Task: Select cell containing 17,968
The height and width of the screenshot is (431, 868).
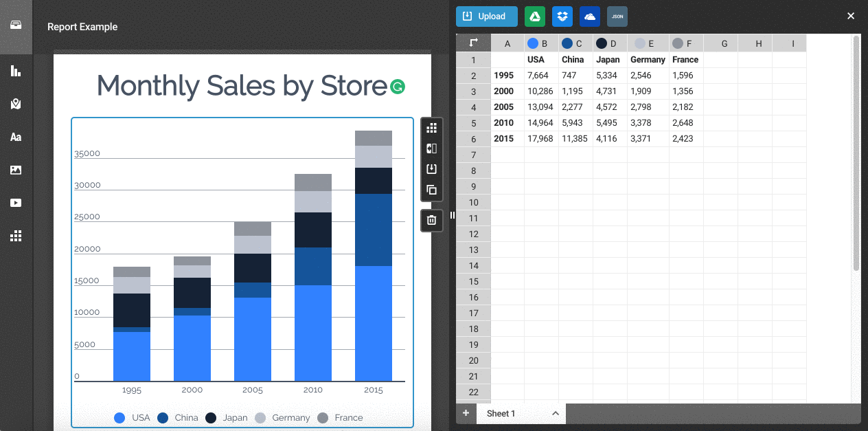Action: 542,139
